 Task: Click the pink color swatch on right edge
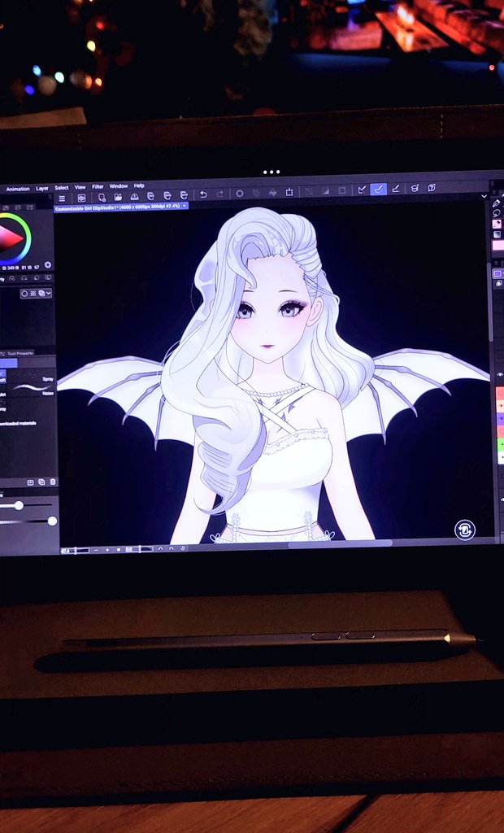(498, 245)
